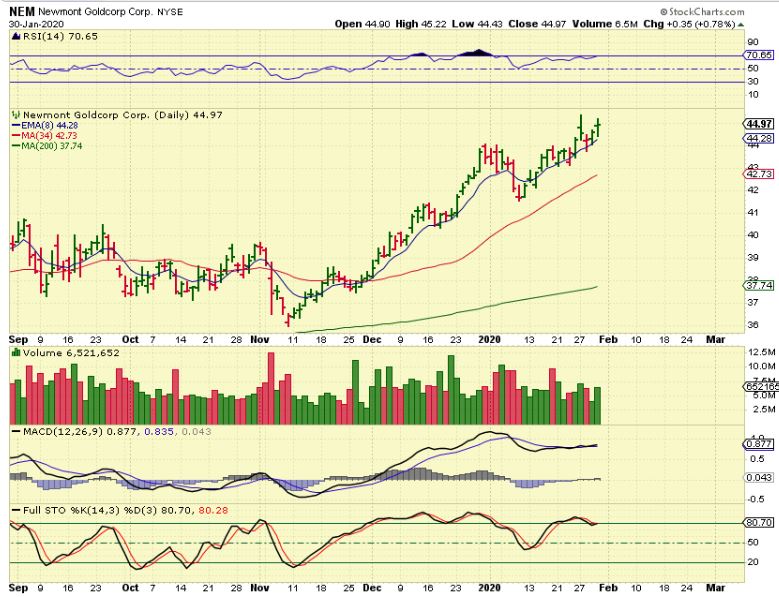The width and height of the screenshot is (779, 597).
Task: Click the 'Volume 6,521,652' legend label
Action: pos(71,353)
